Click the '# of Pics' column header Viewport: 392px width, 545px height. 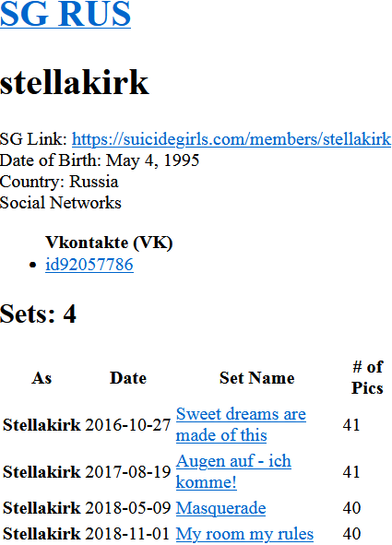pyautogui.click(x=367, y=377)
